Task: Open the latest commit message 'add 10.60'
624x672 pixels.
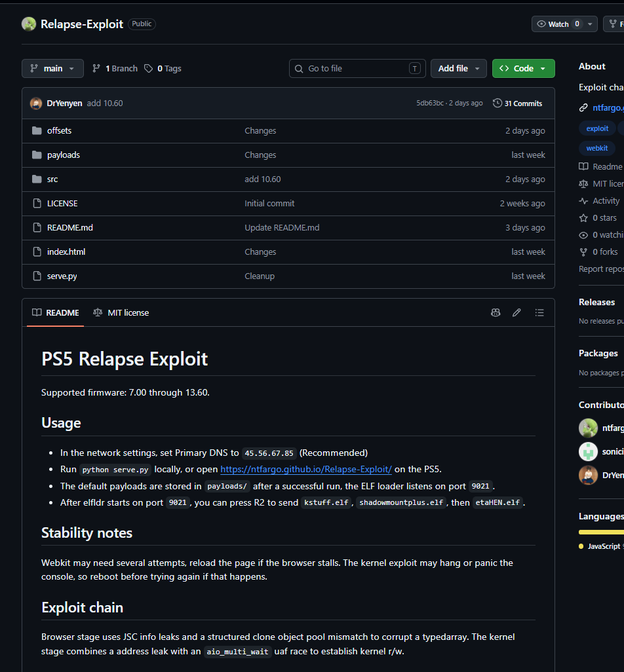Action: (105, 103)
